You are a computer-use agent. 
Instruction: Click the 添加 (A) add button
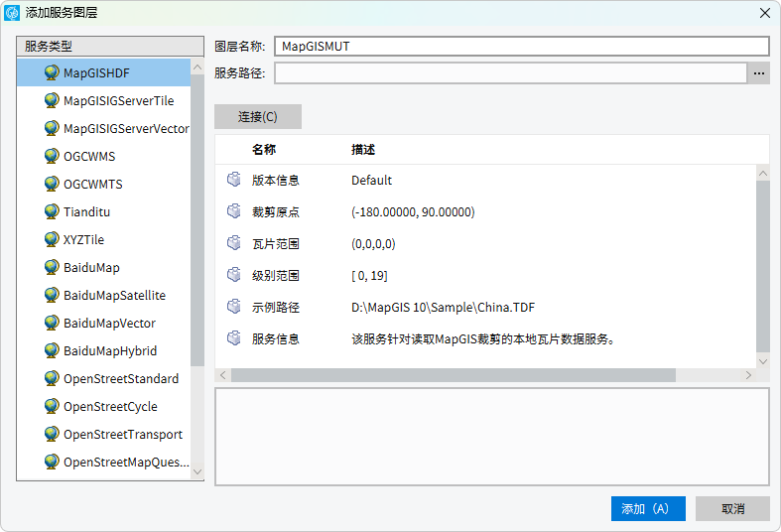(x=648, y=508)
